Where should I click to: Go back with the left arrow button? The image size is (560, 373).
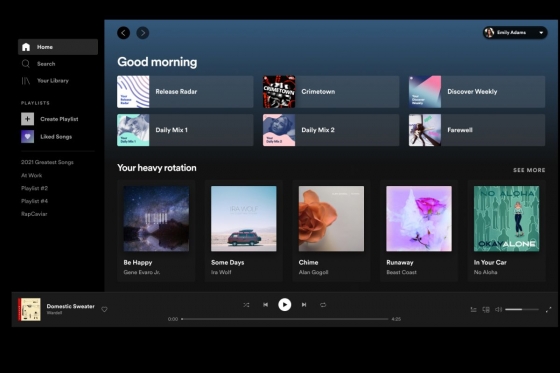click(124, 33)
